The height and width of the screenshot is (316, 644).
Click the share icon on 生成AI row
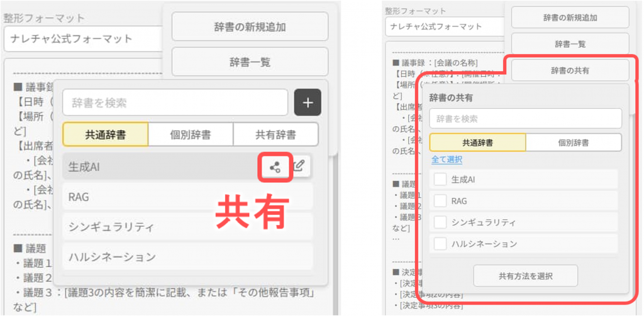[274, 167]
